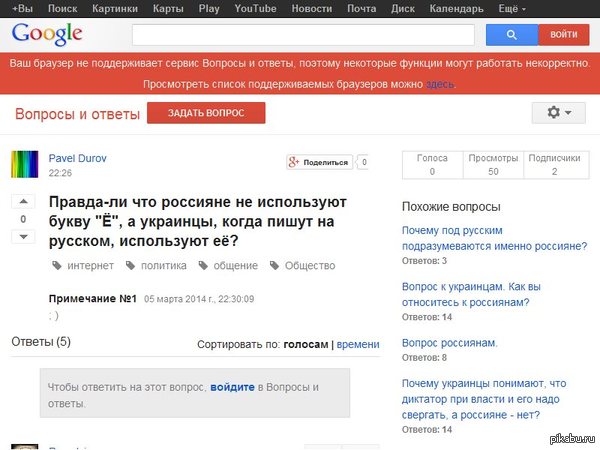The image size is (600, 450).
Task: Select the политика tag
Action: pos(164,266)
